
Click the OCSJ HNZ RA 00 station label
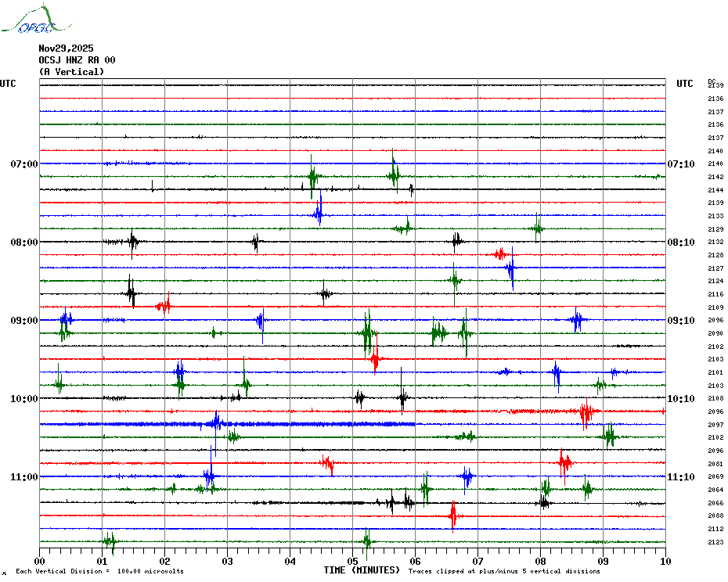[x=77, y=60]
